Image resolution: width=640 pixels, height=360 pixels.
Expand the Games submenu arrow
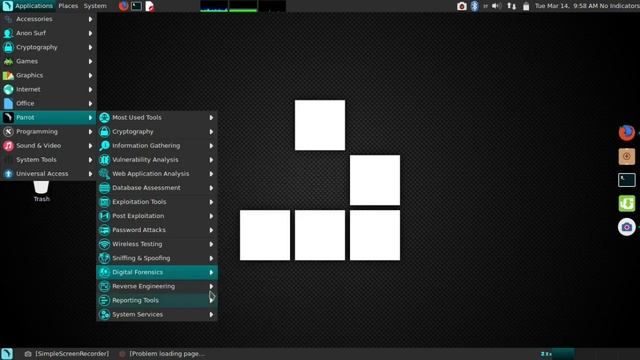coord(90,61)
